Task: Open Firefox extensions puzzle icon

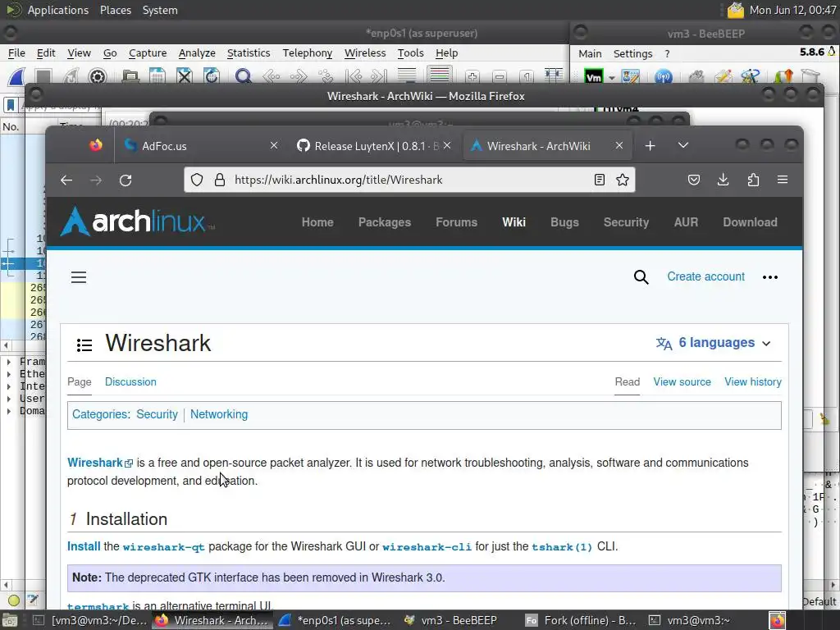Action: (753, 180)
